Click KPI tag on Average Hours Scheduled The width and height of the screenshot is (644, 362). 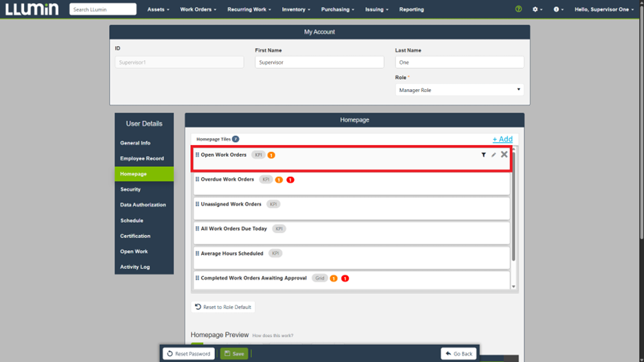(275, 253)
